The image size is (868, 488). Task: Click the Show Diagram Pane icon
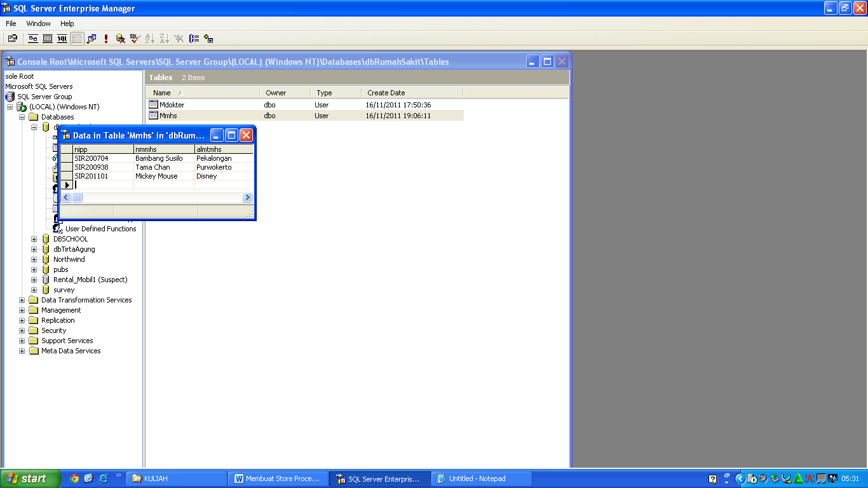(33, 39)
